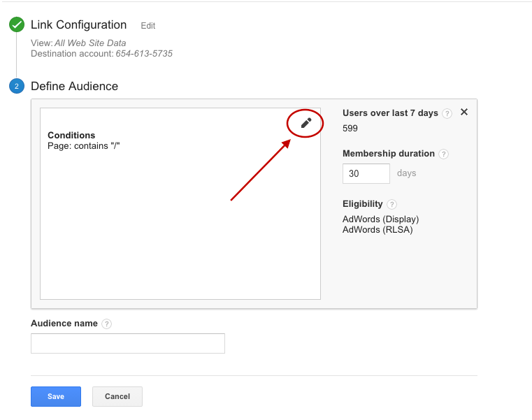Select the Define Audience heading
The height and width of the screenshot is (420, 532).
point(74,86)
